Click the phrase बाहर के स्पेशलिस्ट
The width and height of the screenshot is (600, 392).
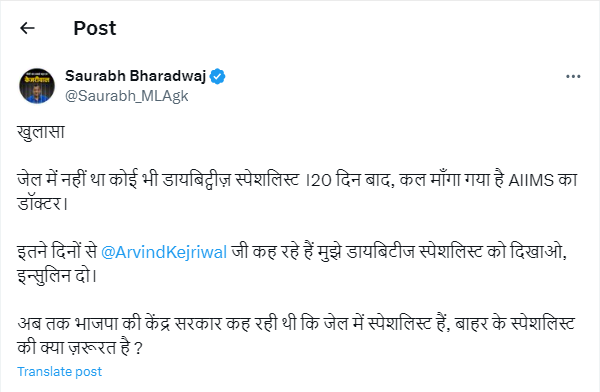pyautogui.click(x=515, y=324)
